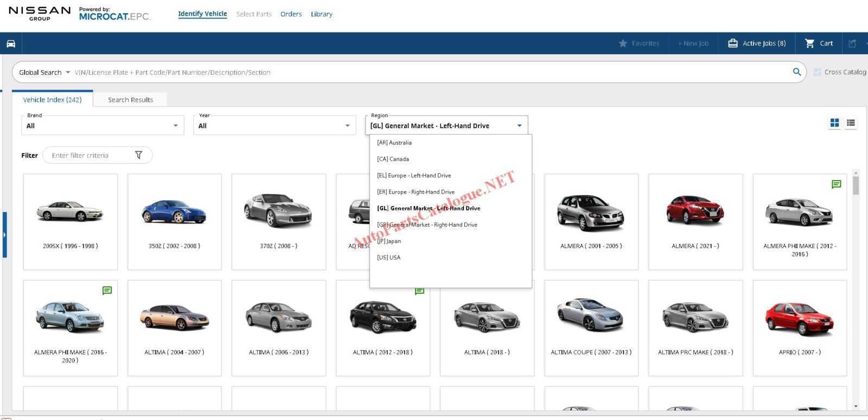This screenshot has height=420, width=868.
Task: Switch to Vehicle Index (242) tab
Action: (52, 99)
